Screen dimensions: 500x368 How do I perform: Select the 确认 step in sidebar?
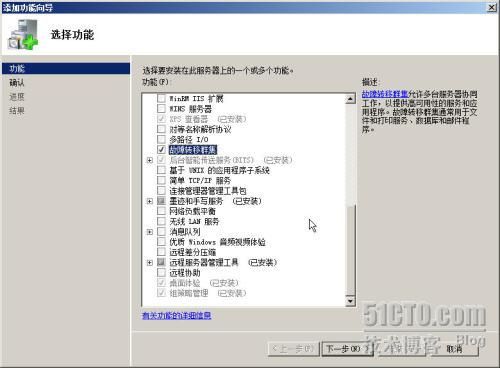point(17,83)
